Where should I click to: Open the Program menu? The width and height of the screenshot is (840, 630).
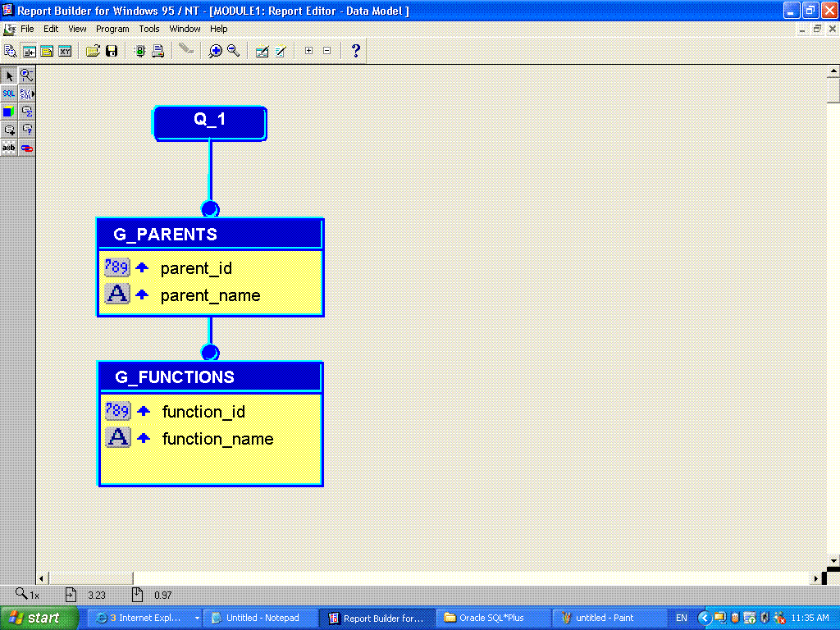click(112, 29)
